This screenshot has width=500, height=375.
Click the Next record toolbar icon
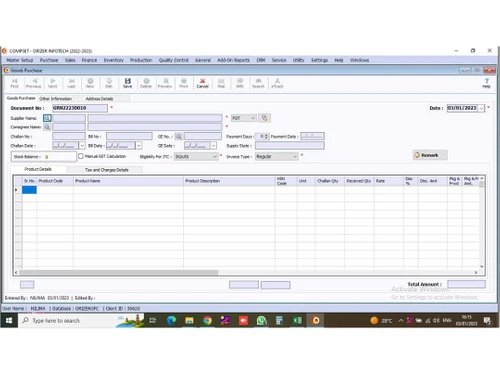click(x=53, y=83)
